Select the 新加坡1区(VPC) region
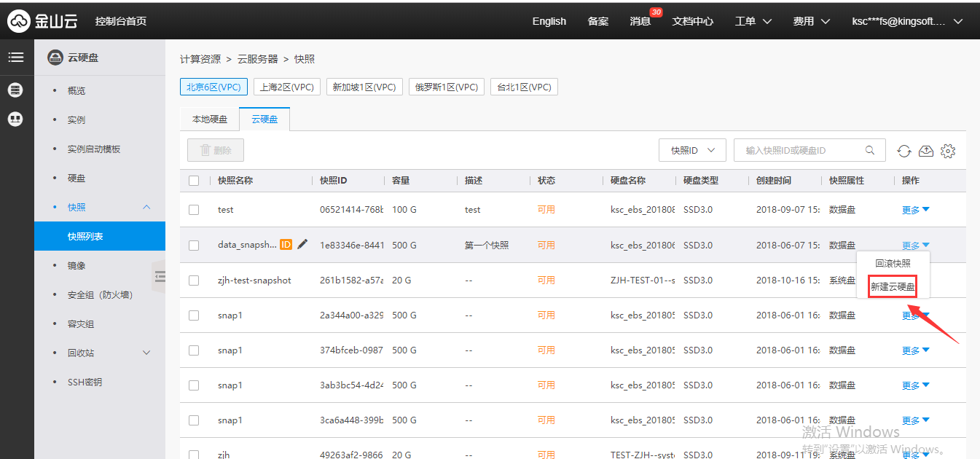The width and height of the screenshot is (980, 459). coord(364,87)
